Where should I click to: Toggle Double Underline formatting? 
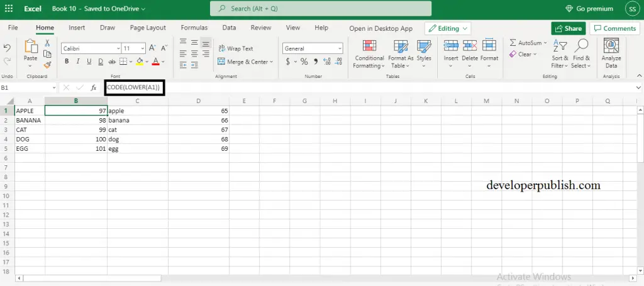[x=100, y=62]
